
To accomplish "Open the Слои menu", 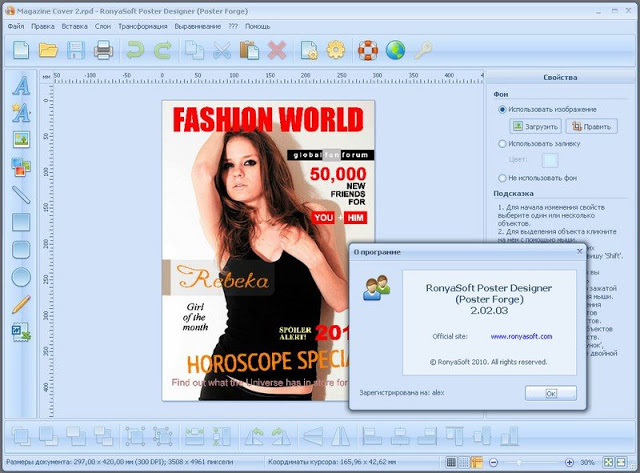I will (x=102, y=26).
